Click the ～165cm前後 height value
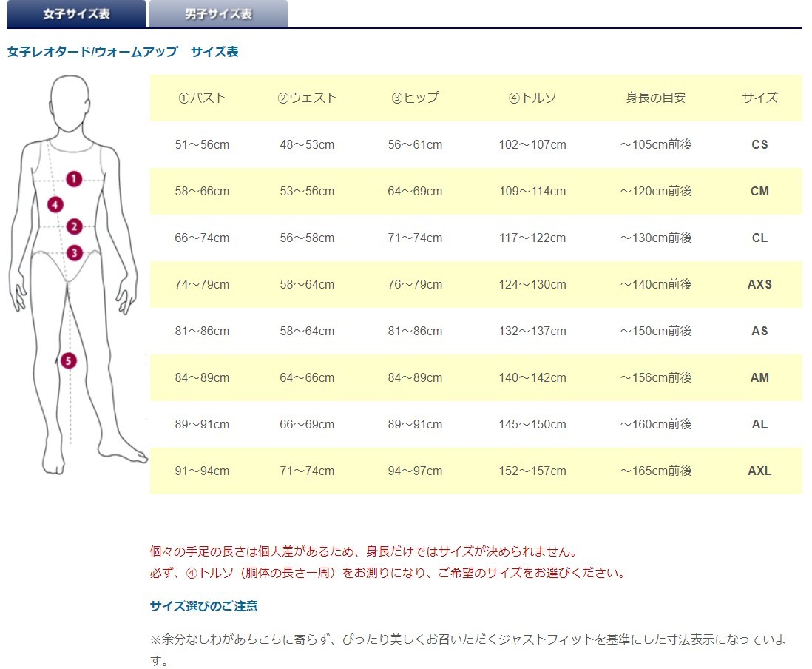The width and height of the screenshot is (812, 669). (x=656, y=471)
